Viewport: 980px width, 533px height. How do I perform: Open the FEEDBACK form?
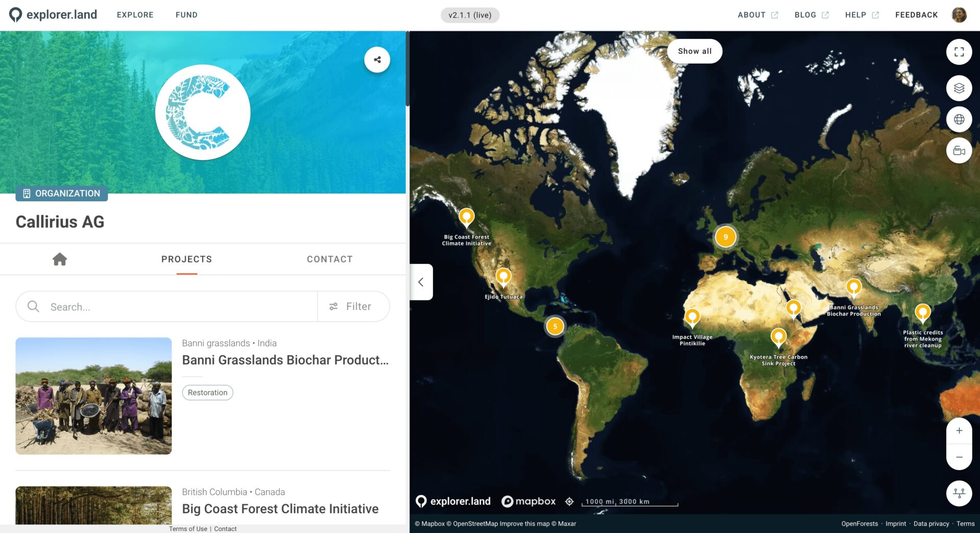916,15
